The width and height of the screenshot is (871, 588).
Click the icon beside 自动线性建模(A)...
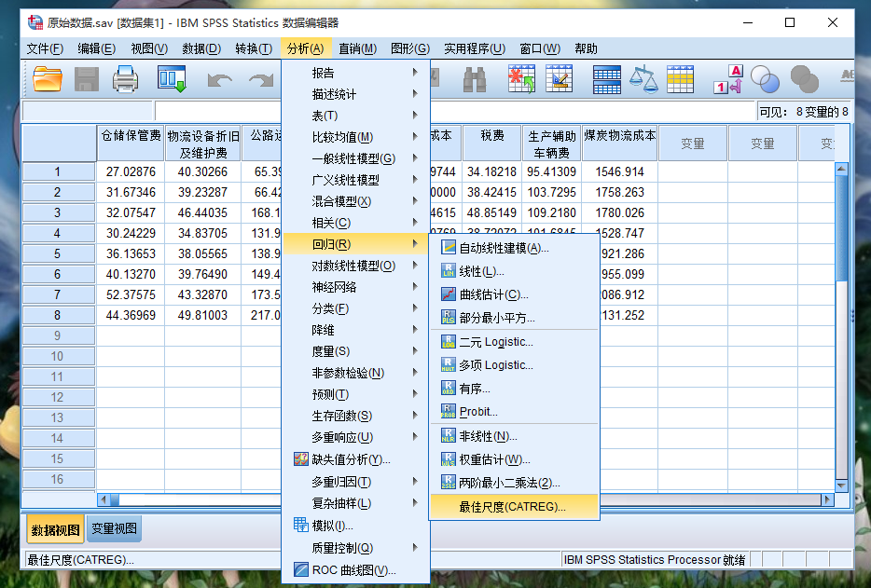click(449, 247)
